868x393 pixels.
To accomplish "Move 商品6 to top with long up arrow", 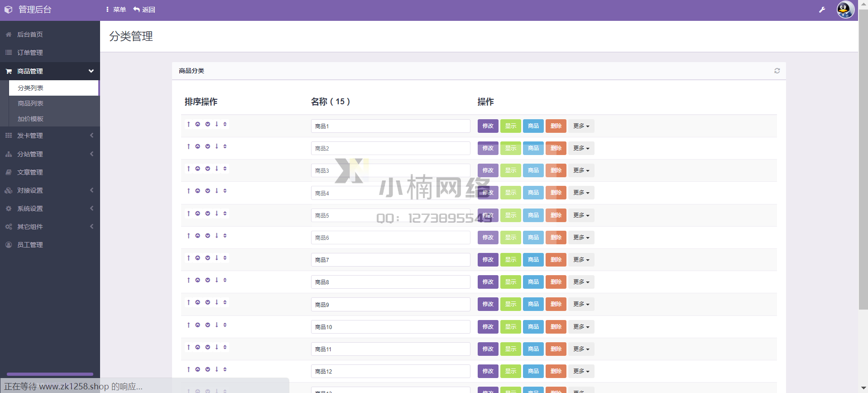I will point(188,236).
